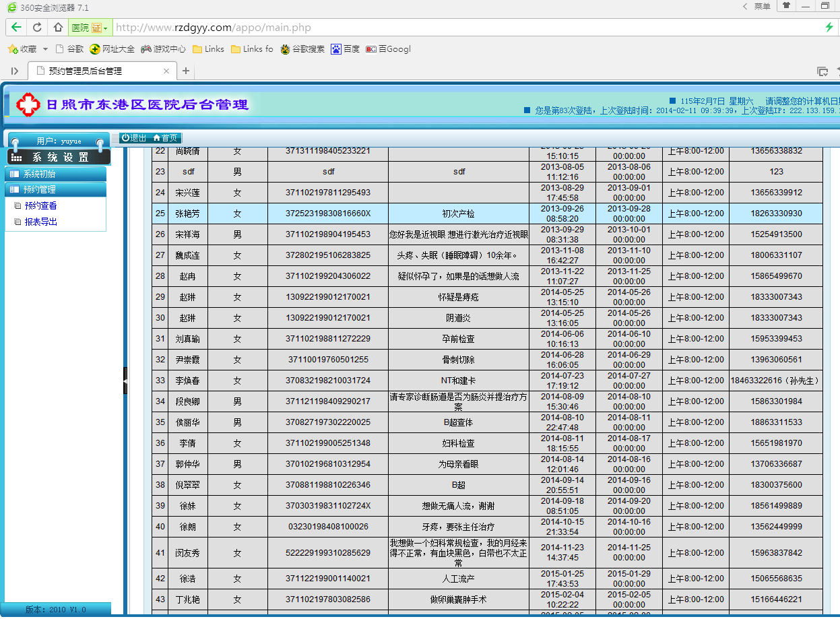Click the 用户：yuyue label
Screen dimensions: 840x619
point(59,141)
